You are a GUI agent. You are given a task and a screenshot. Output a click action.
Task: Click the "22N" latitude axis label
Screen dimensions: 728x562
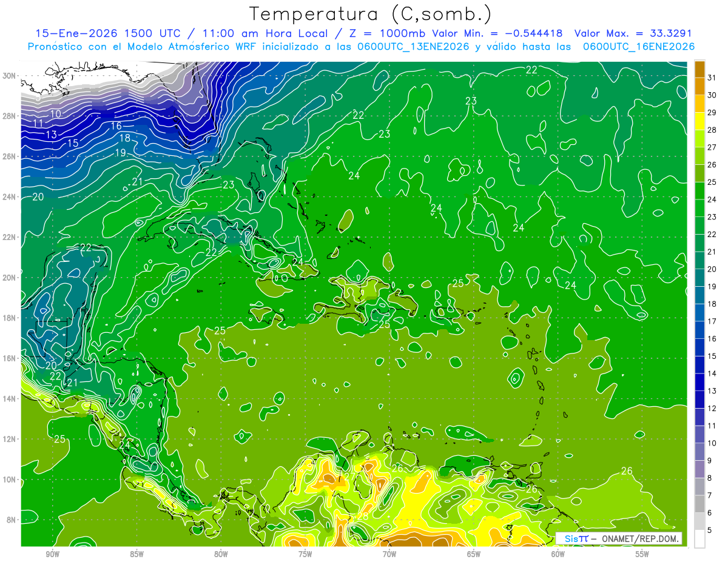pyautogui.click(x=9, y=237)
